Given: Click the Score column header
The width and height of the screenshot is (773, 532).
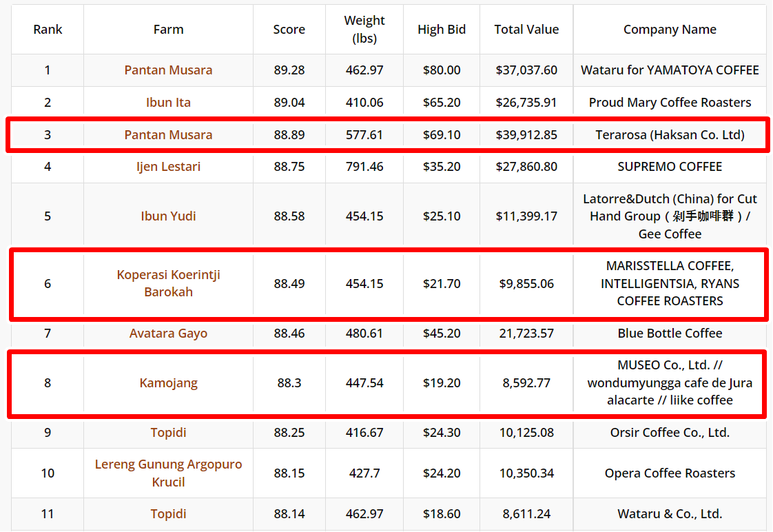Looking at the screenshot, I should pos(289,30).
